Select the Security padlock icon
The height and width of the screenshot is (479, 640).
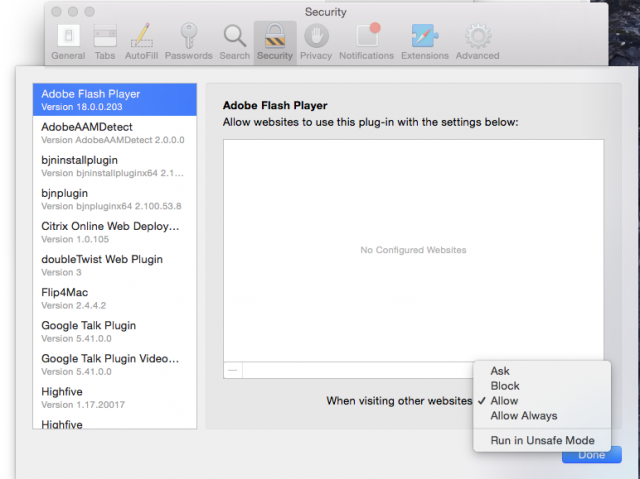point(275,42)
